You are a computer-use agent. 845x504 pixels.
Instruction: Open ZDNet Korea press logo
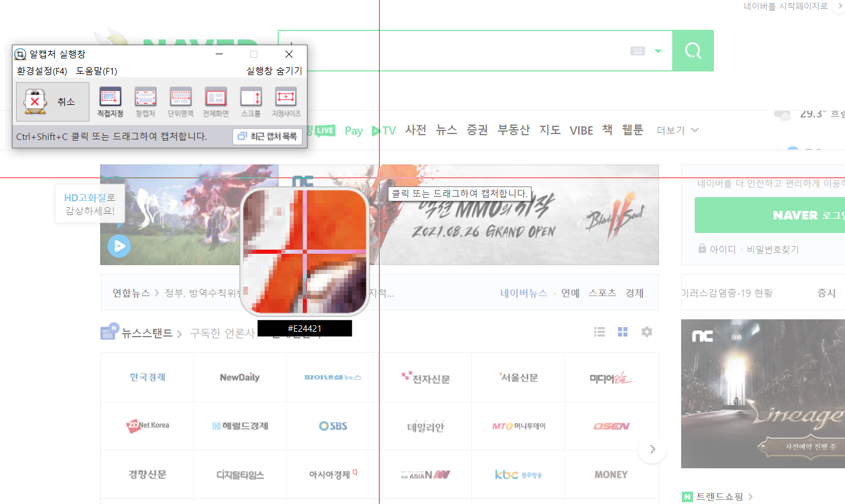click(148, 425)
